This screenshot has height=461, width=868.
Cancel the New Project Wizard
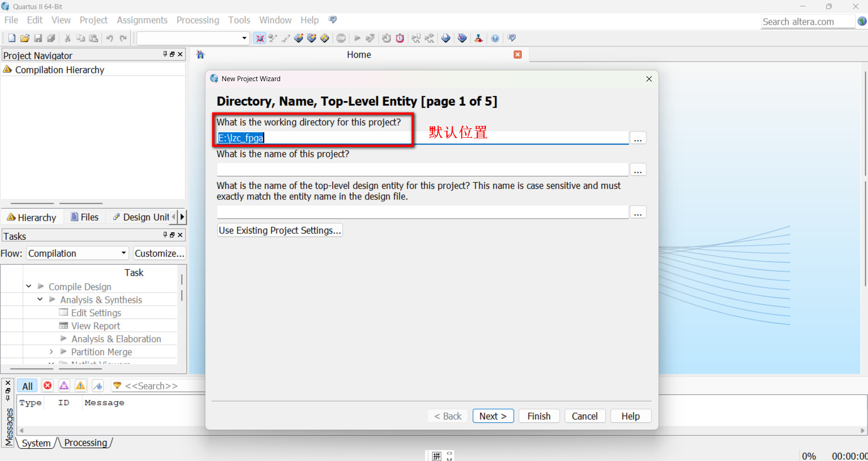point(585,416)
